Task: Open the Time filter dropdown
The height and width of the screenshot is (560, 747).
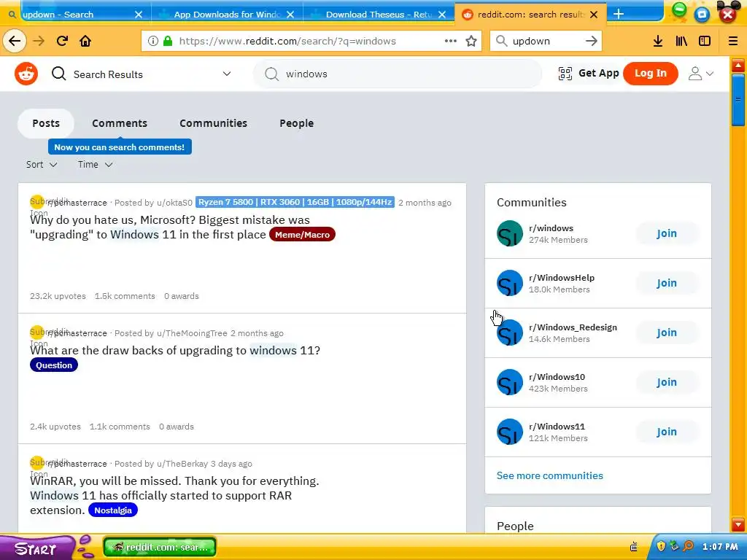Action: coord(96,164)
